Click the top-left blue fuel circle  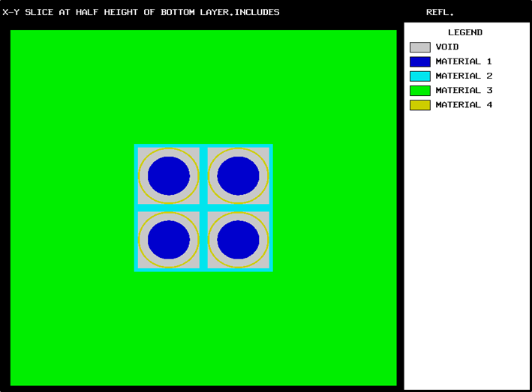coord(169,175)
